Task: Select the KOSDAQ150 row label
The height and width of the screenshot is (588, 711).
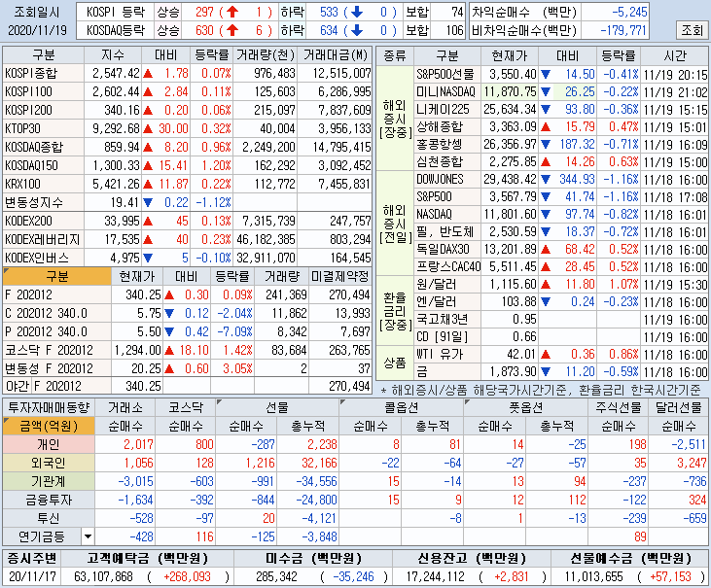Action: click(x=43, y=166)
